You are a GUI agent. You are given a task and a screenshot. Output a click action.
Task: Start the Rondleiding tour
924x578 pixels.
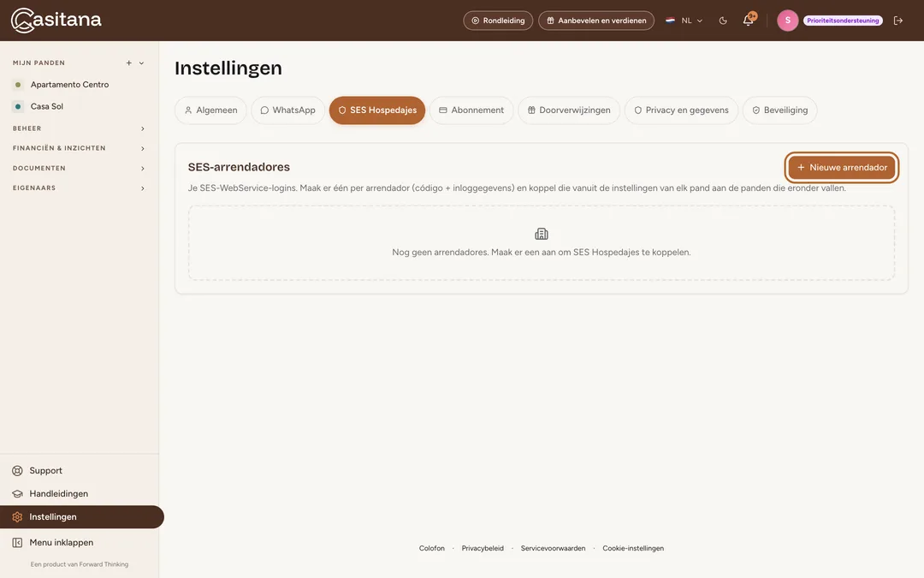498,21
